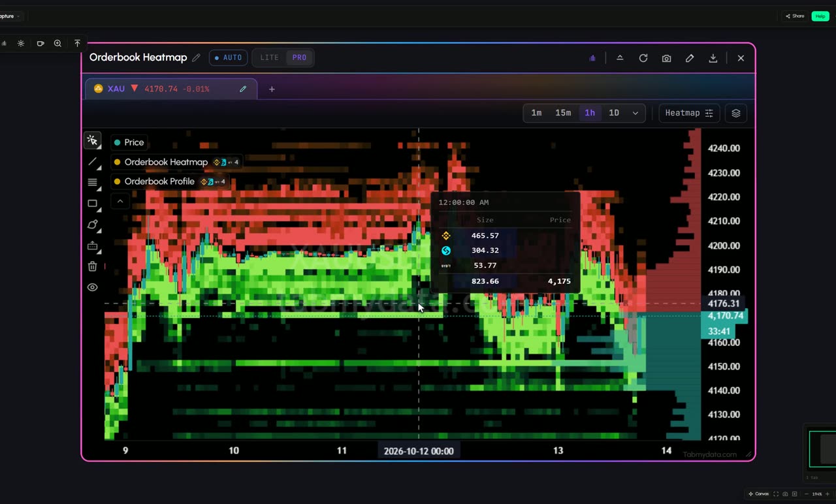Add a new tab with plus button

tap(272, 89)
